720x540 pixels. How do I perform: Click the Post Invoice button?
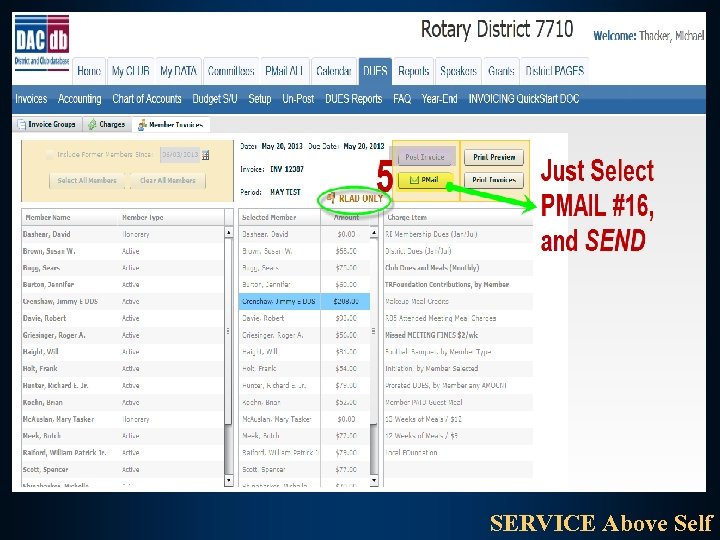425,157
